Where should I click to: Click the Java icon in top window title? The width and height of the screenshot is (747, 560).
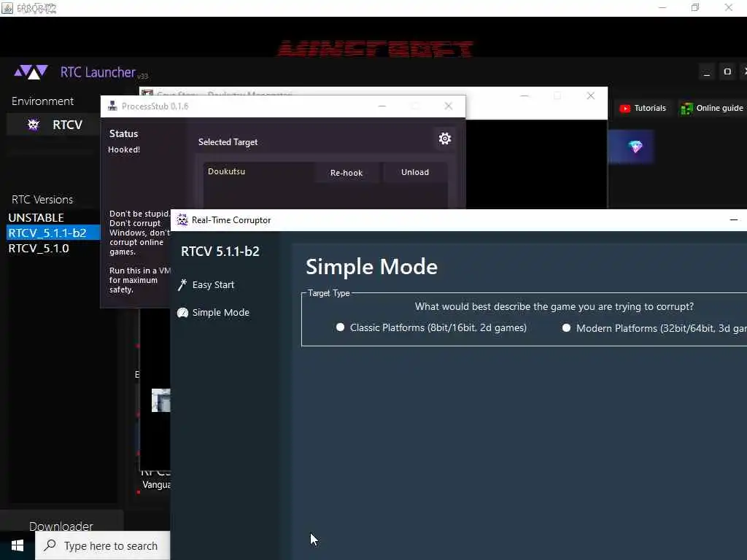click(7, 8)
